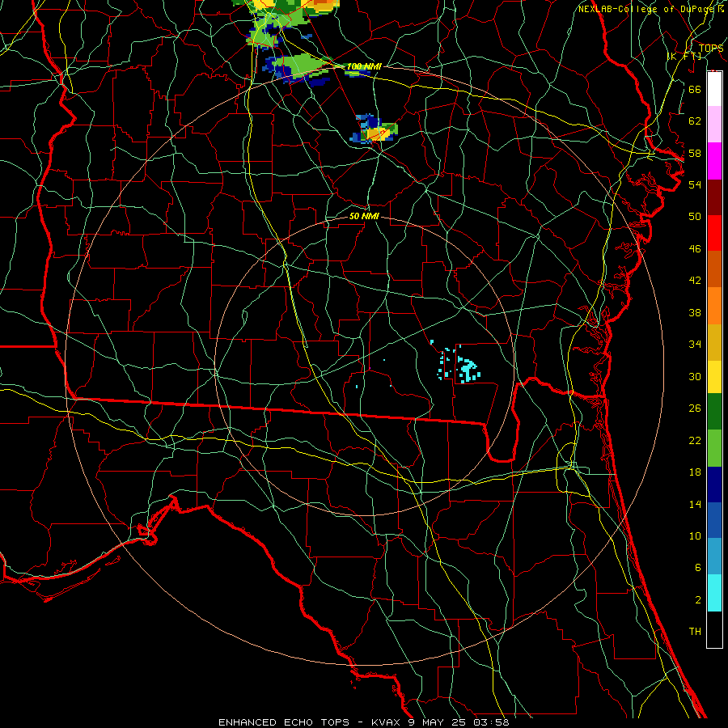Click the '03:58' timestamp
This screenshot has height=728, width=728.
[491, 722]
